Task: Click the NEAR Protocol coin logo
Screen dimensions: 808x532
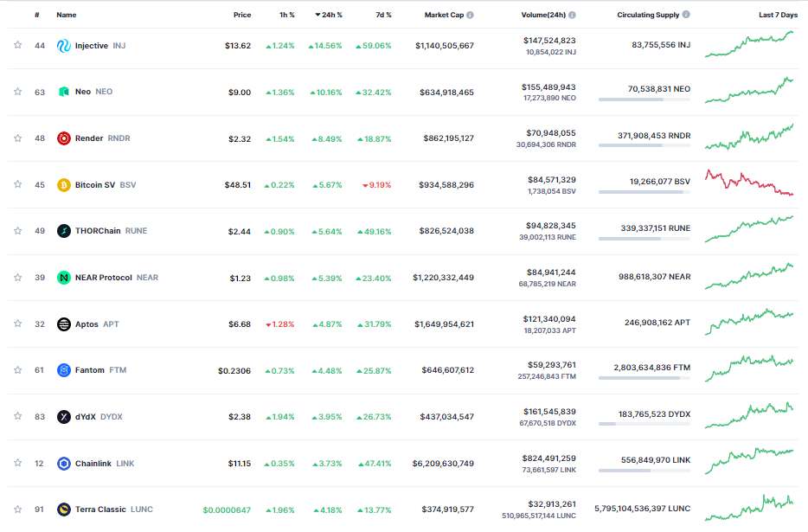Action: [63, 278]
